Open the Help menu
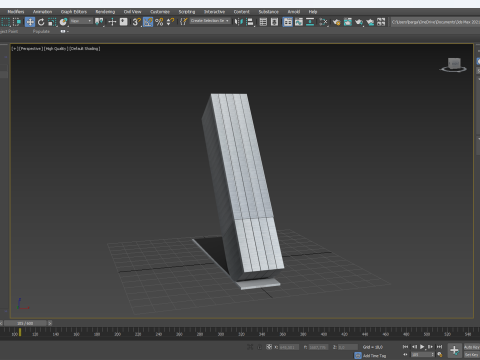480x360 pixels. (x=313, y=12)
